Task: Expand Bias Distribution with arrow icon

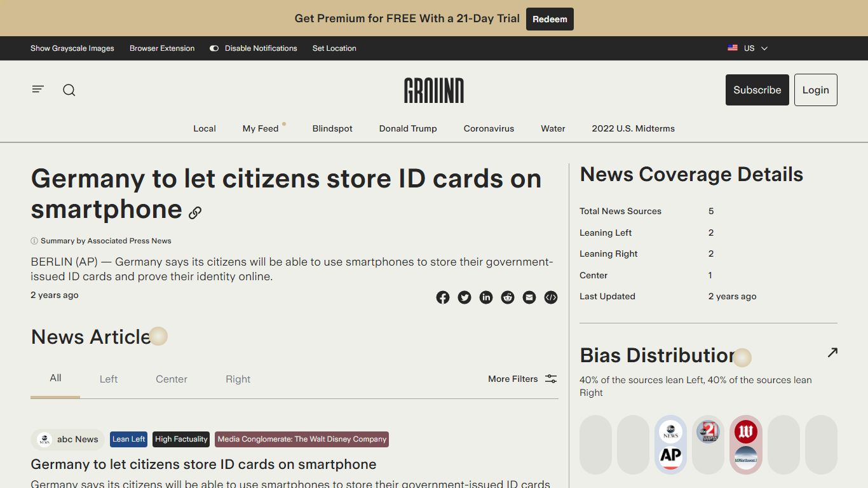Action: (832, 352)
